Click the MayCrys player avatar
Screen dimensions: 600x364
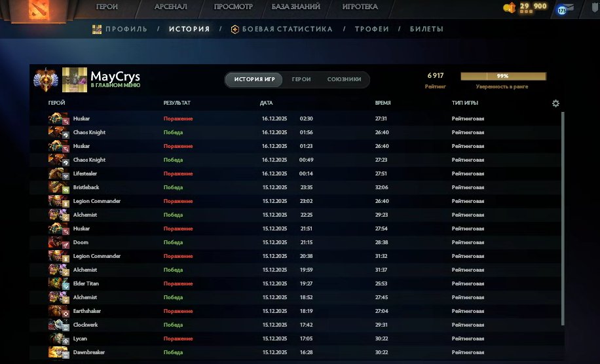tap(75, 80)
